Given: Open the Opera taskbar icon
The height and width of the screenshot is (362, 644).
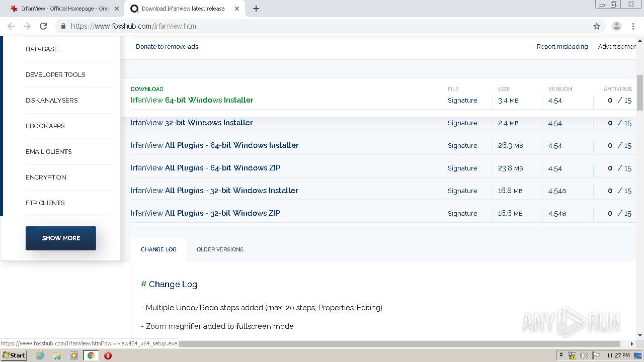Looking at the screenshot, I should pos(108,355).
